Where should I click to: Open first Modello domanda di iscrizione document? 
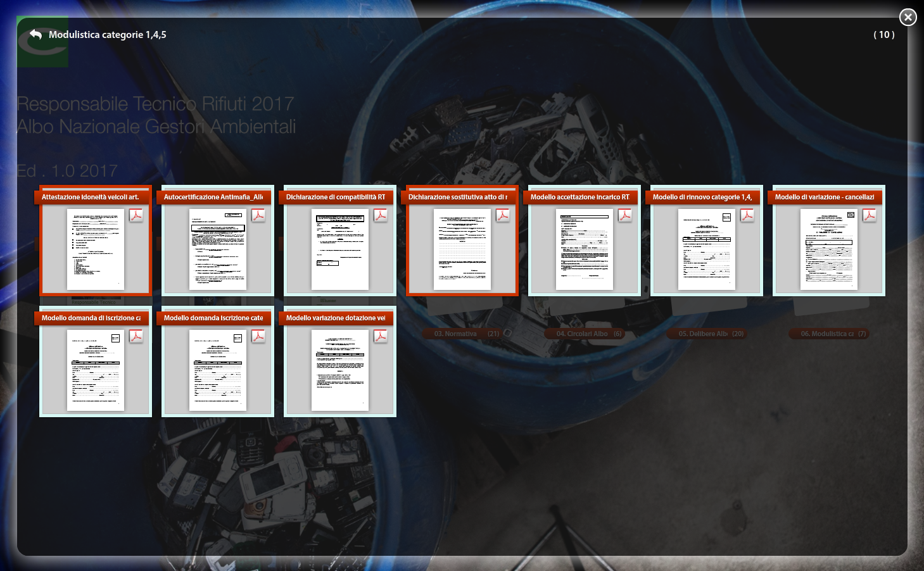(96, 370)
